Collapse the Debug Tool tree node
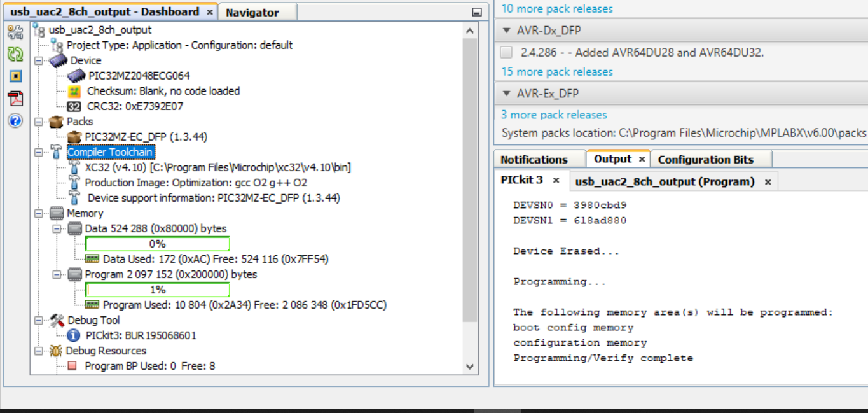This screenshot has height=413, width=868. click(x=39, y=320)
